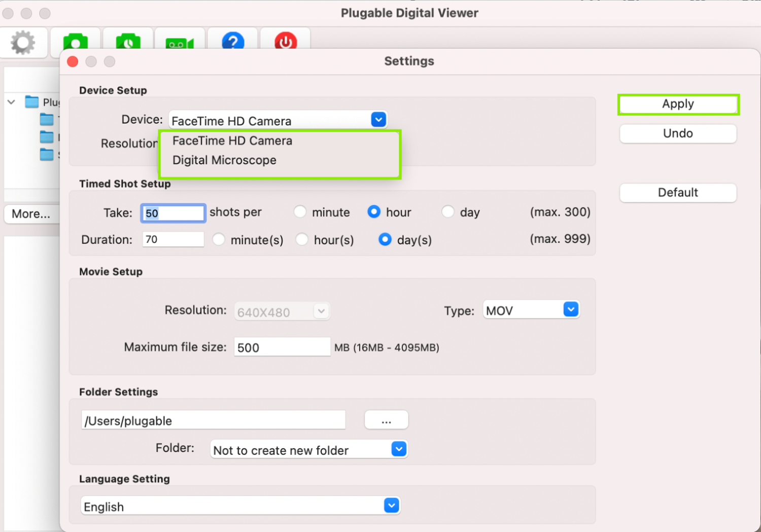Select the day shots-per radio button
The height and width of the screenshot is (532, 761).
click(447, 212)
